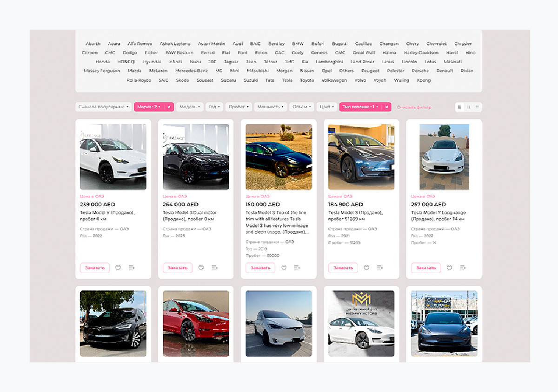Click the Очистить фильтр link

point(414,107)
